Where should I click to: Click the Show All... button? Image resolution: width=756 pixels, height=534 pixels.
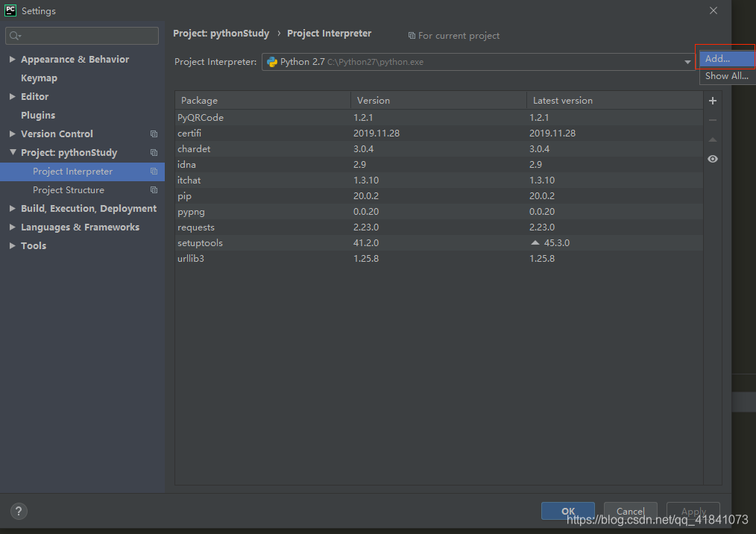tap(725, 75)
